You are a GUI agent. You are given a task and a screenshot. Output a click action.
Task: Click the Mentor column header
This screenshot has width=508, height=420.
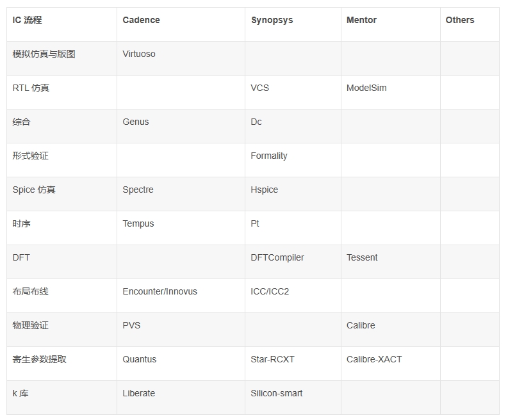pos(361,20)
